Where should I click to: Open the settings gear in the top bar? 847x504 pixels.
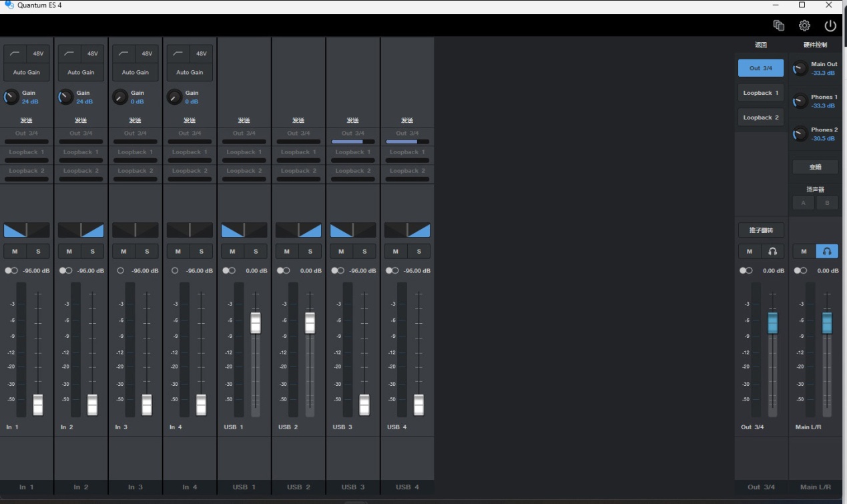(804, 25)
